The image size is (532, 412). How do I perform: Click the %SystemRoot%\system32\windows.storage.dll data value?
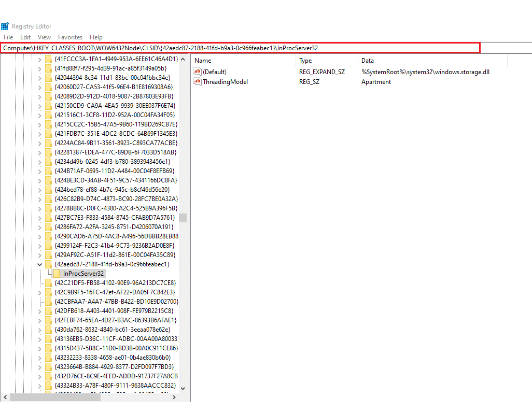[x=425, y=72]
